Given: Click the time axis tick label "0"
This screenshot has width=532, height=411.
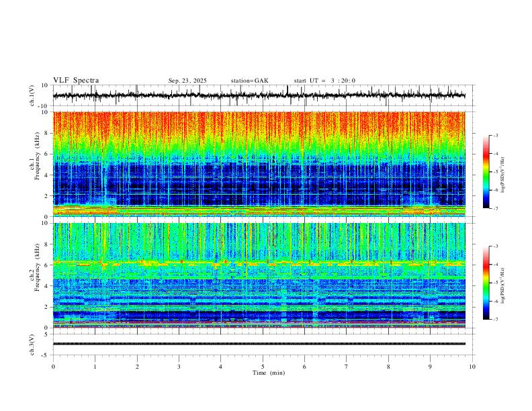Looking at the screenshot, I should click(x=53, y=367).
